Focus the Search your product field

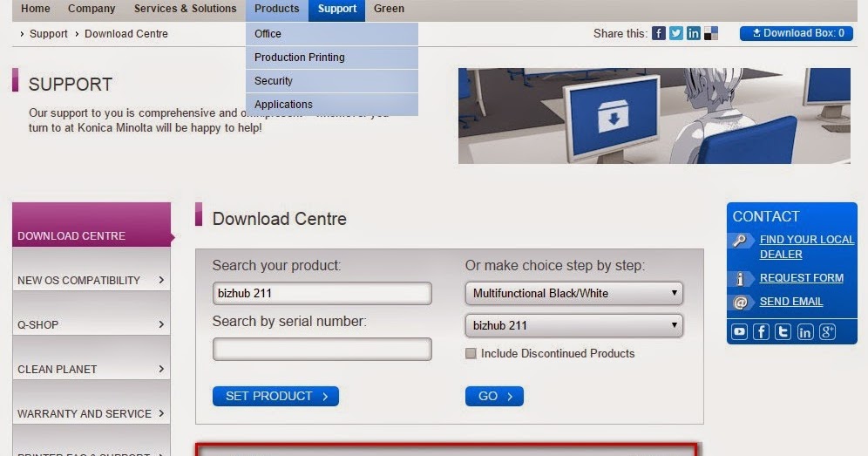pyautogui.click(x=322, y=293)
